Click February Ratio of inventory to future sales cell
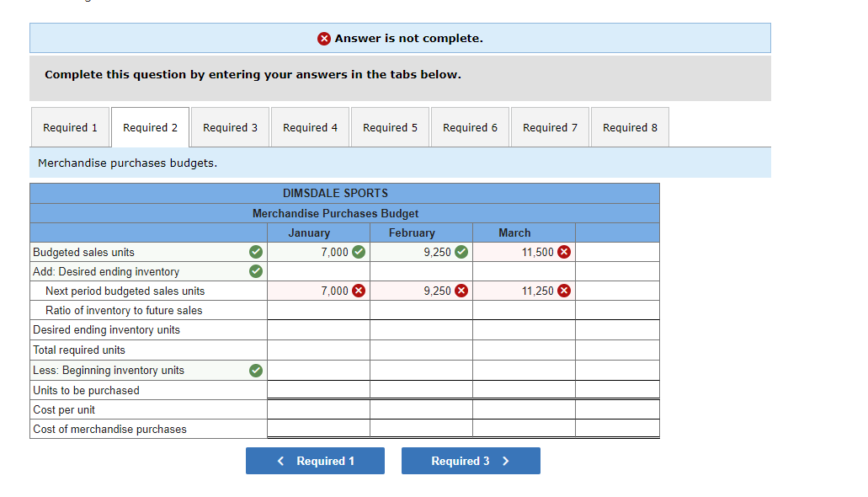868x497 pixels. 421,310
